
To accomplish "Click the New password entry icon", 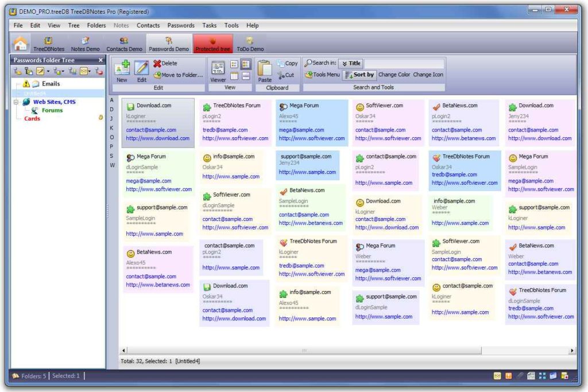I will point(122,68).
